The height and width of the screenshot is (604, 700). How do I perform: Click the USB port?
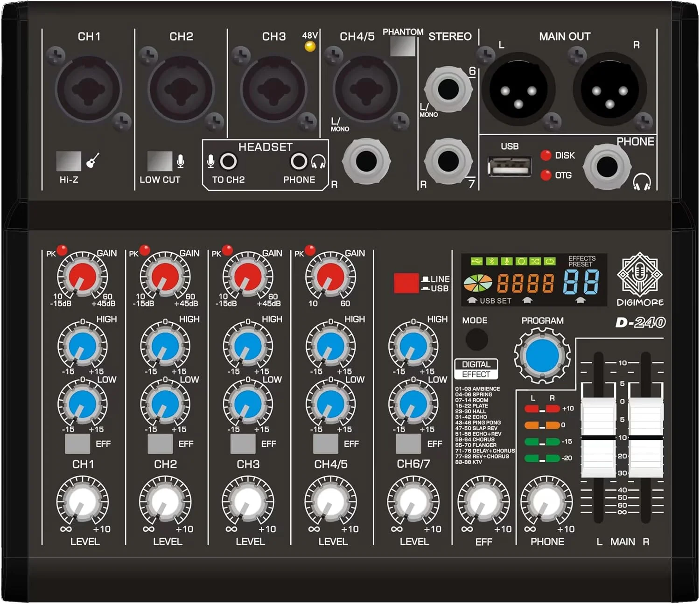coord(510,167)
